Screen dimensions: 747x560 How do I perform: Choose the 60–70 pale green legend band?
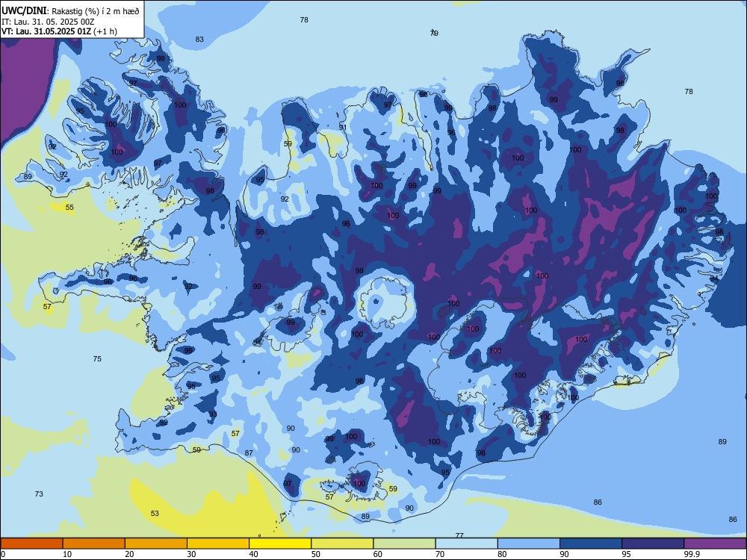pos(404,544)
